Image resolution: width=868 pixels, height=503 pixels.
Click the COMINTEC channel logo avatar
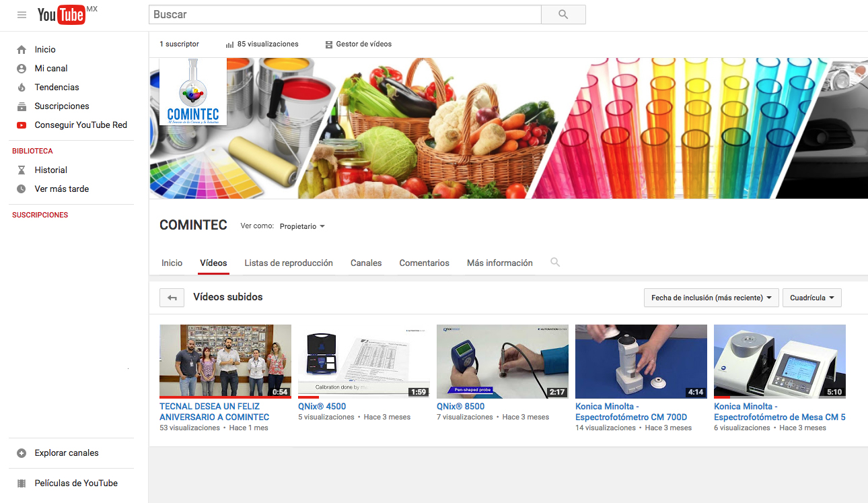[193, 92]
